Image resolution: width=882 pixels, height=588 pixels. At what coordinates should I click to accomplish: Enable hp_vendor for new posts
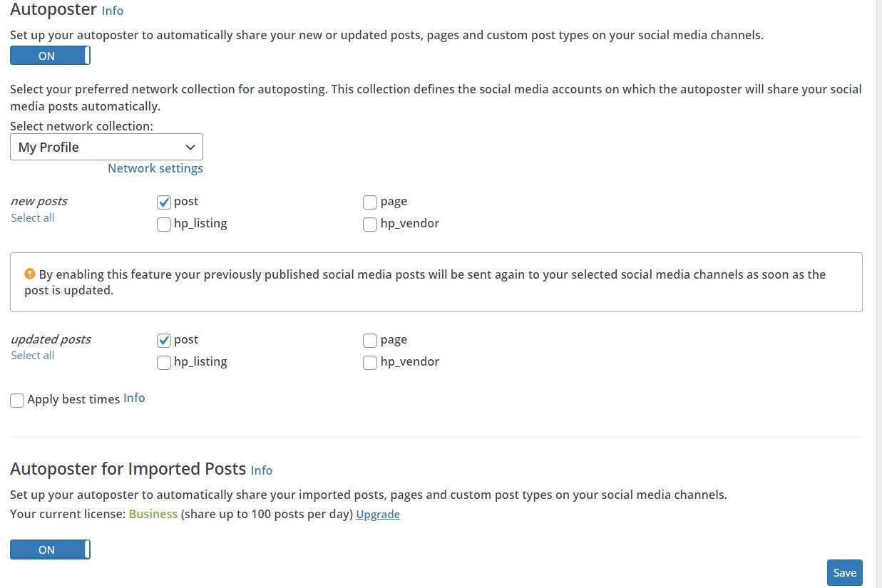370,225
